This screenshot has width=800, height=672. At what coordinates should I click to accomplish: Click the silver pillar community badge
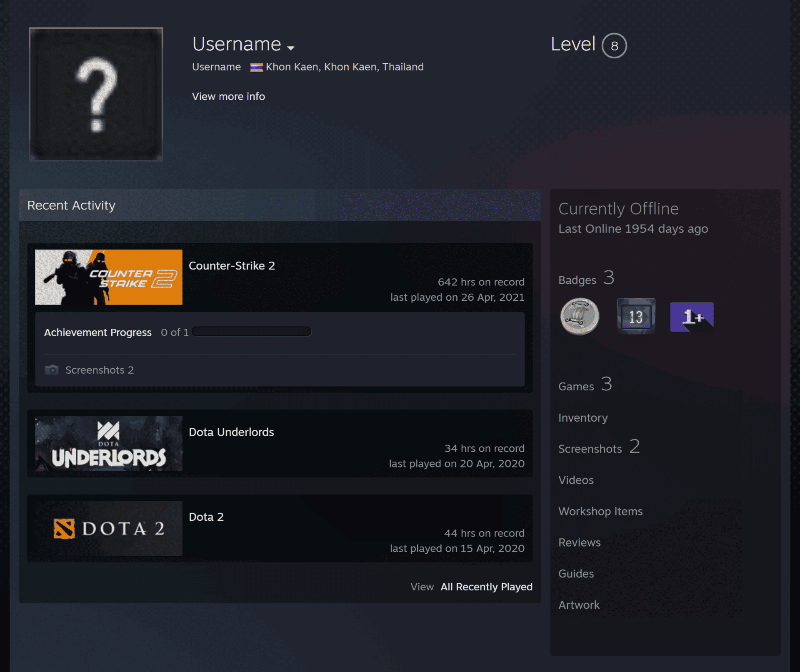580,316
